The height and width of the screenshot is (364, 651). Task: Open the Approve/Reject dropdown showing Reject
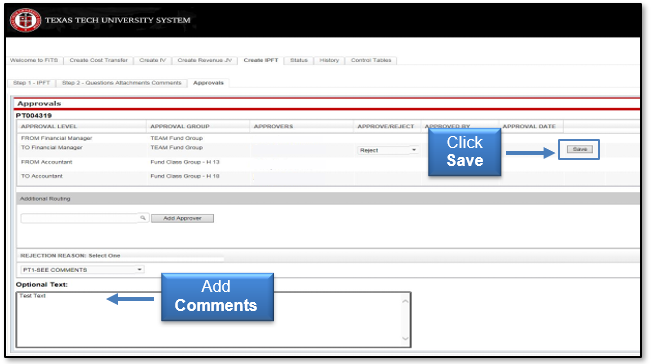tap(388, 150)
